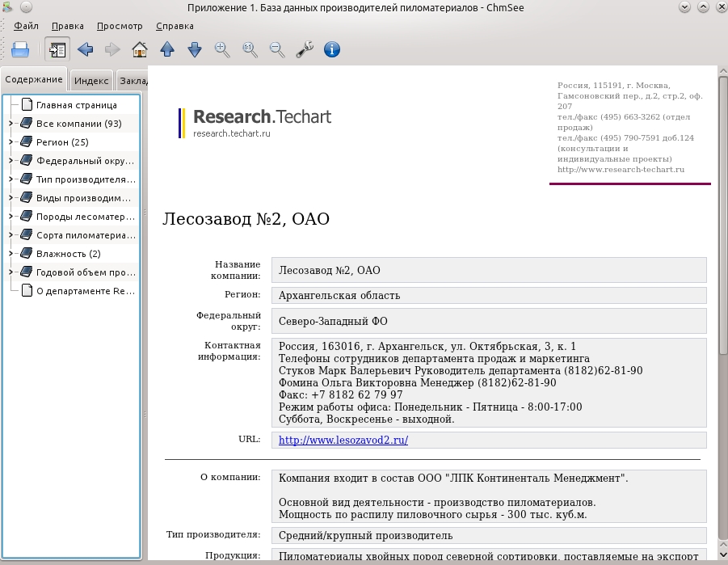Open preferences with the wrench icon
This screenshot has height=565, width=728.
305,49
